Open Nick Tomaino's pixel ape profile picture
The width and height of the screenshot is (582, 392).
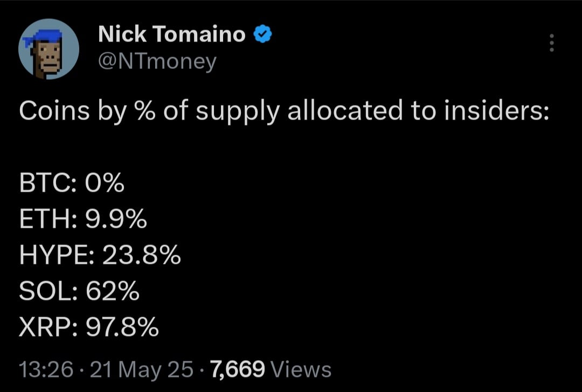tap(48, 49)
